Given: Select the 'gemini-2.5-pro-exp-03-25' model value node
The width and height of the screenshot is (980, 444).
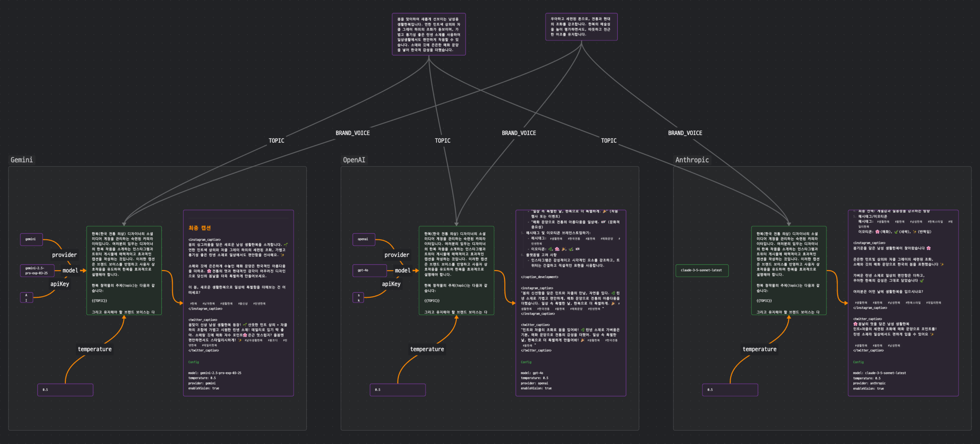Looking at the screenshot, I should (37, 271).
